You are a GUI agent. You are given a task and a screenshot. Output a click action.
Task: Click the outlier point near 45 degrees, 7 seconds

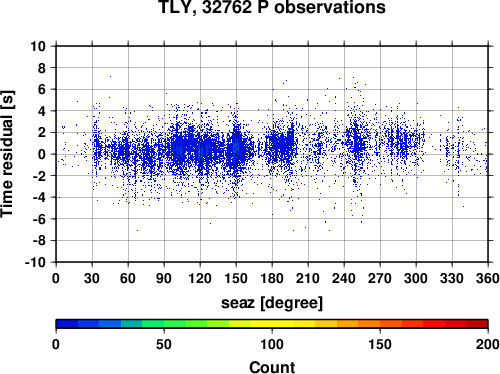[110, 76]
